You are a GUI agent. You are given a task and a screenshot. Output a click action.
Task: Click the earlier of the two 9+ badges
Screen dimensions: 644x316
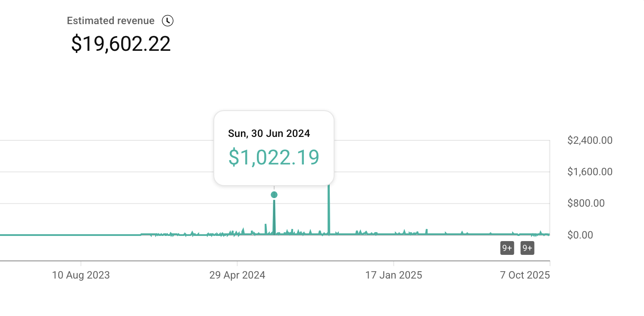tap(507, 248)
